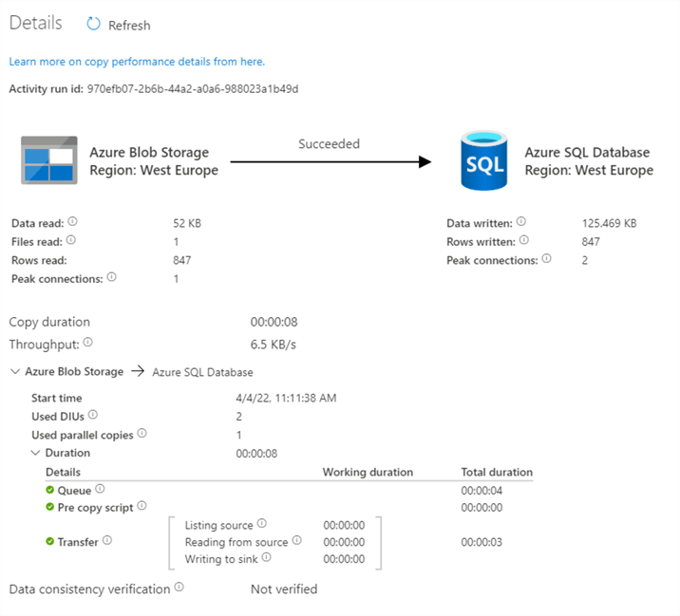Show info tooltip for Writing to sink
Image resolution: width=680 pixels, height=616 pixels.
click(266, 557)
